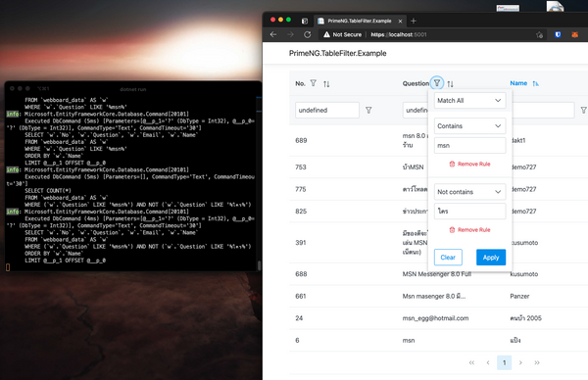Viewport: 588px width, 380px height.
Task: Expand the Match All dropdown
Action: point(469,101)
